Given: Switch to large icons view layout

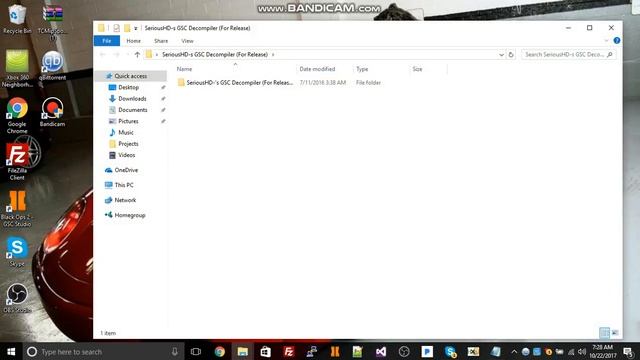Looking at the screenshot, I should click(615, 333).
